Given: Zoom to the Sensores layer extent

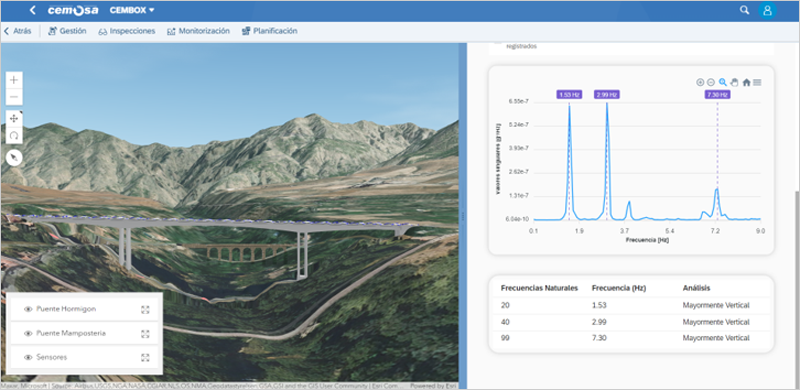Looking at the screenshot, I should 145,357.
